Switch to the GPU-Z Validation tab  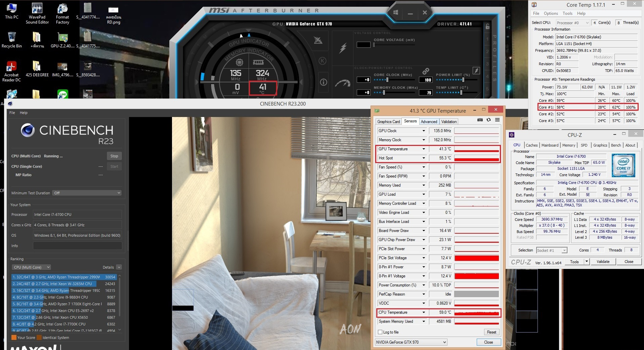point(449,122)
